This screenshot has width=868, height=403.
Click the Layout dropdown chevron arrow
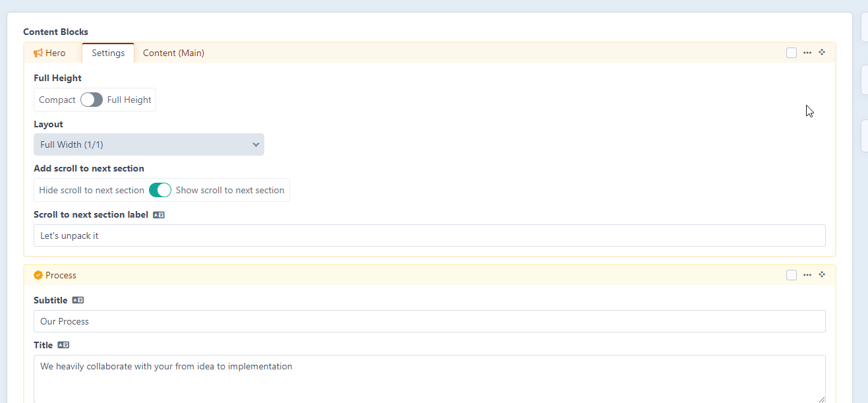(256, 144)
